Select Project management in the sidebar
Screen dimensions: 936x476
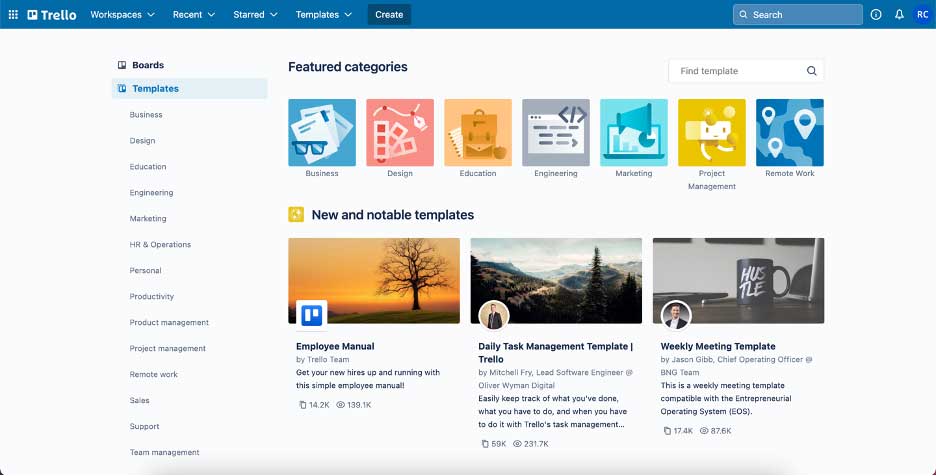coord(168,348)
